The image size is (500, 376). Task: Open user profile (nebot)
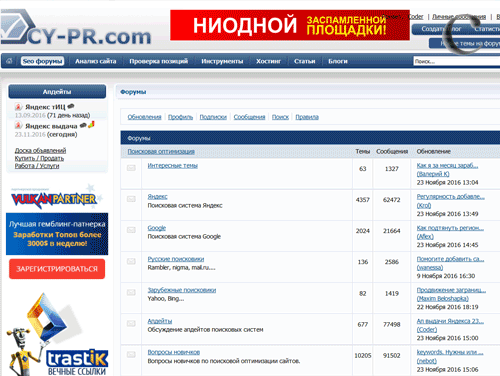tap(427, 361)
